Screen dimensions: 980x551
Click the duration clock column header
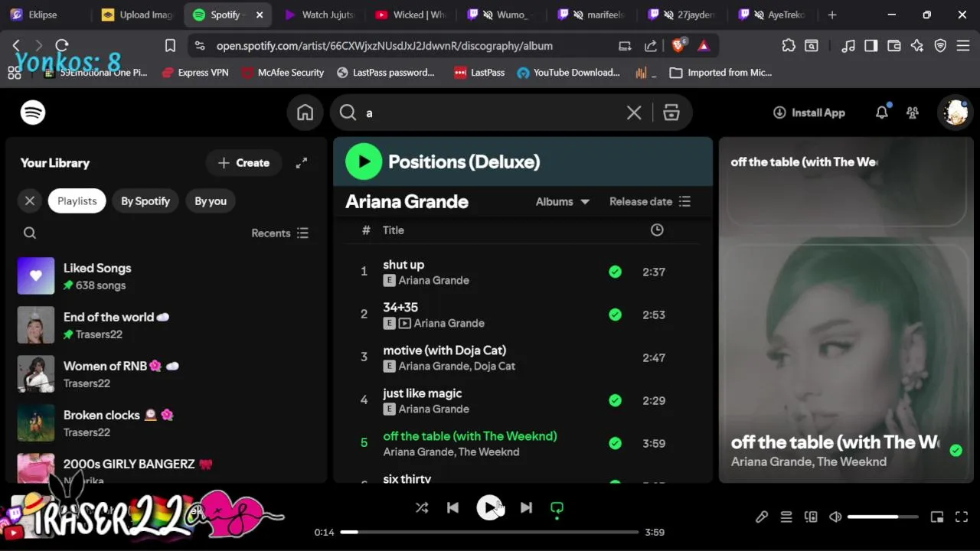[x=657, y=230]
